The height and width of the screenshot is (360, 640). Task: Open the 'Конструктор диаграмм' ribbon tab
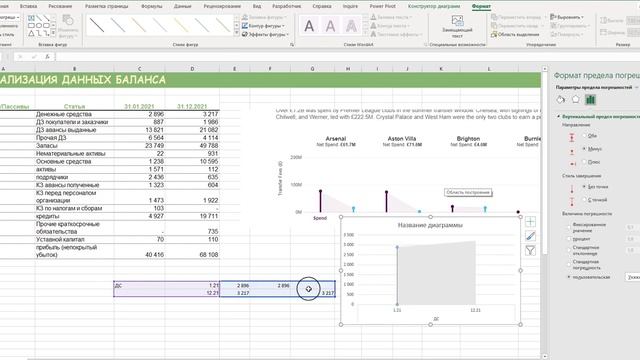click(434, 7)
